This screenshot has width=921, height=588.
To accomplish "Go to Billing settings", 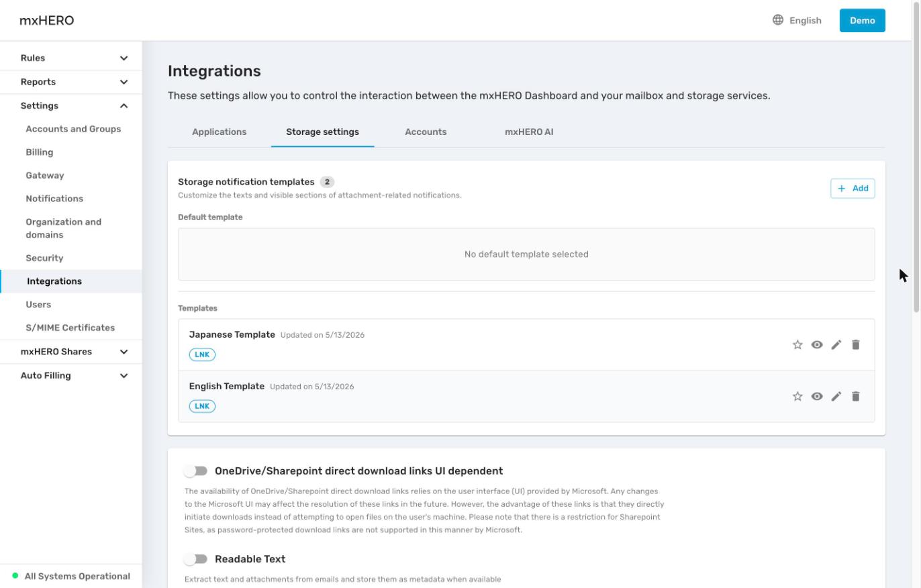I will [x=40, y=152].
